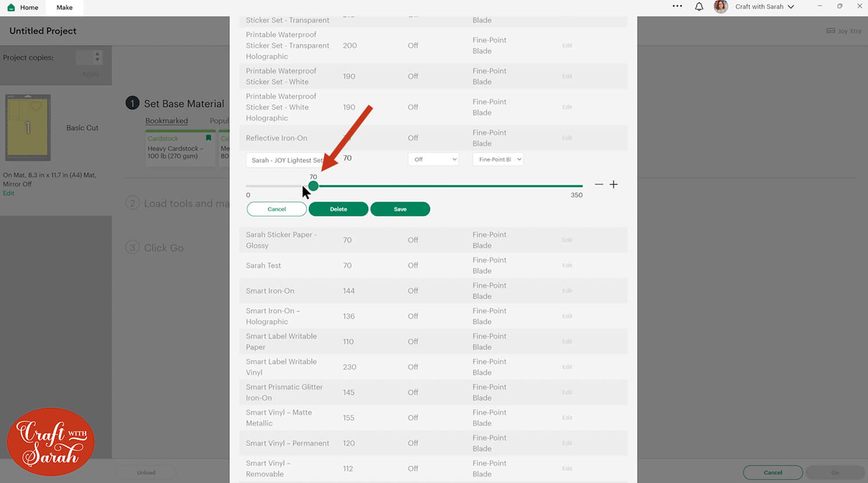Click Printable Waterproof Sticker Set - White row
The width and height of the screenshot is (868, 483).
(433, 76)
